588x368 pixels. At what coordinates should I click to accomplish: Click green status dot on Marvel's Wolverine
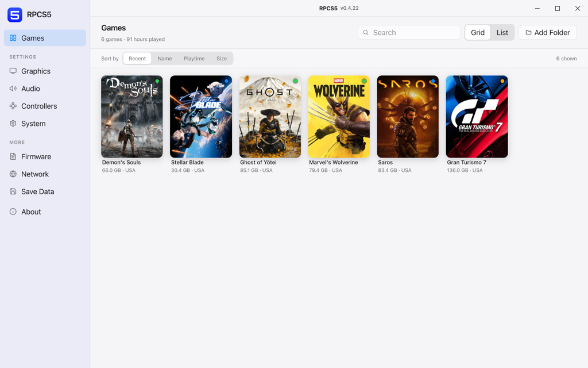[364, 81]
